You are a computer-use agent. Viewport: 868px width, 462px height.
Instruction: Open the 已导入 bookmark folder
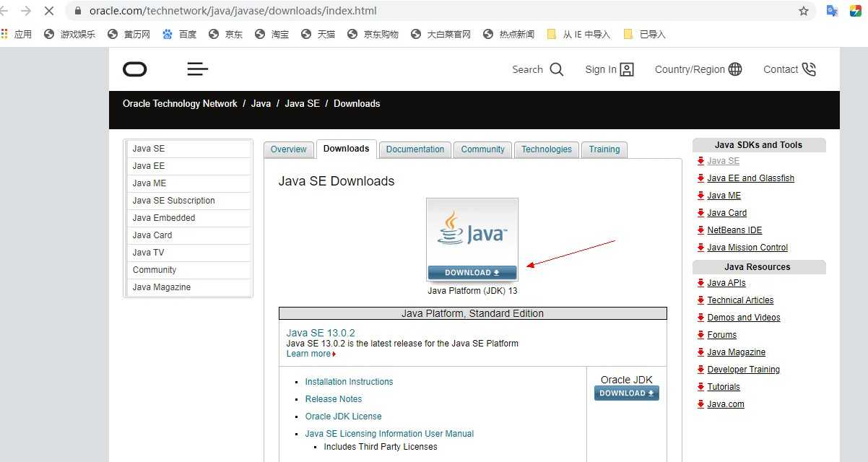click(644, 34)
